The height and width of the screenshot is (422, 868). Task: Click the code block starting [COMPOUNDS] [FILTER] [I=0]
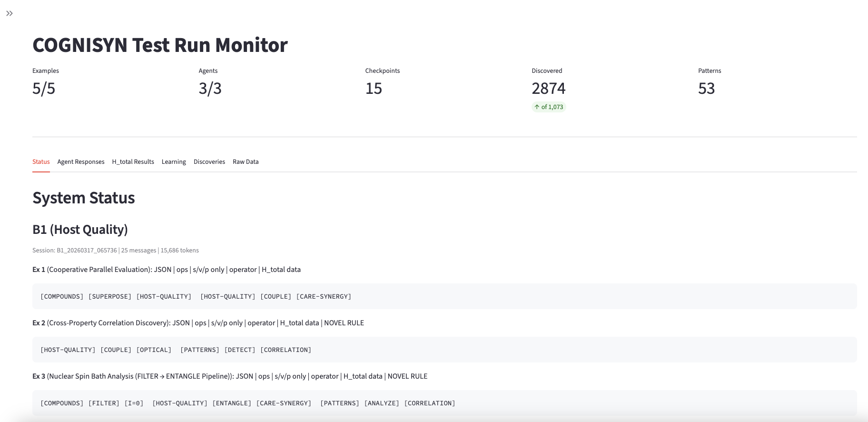(x=444, y=403)
